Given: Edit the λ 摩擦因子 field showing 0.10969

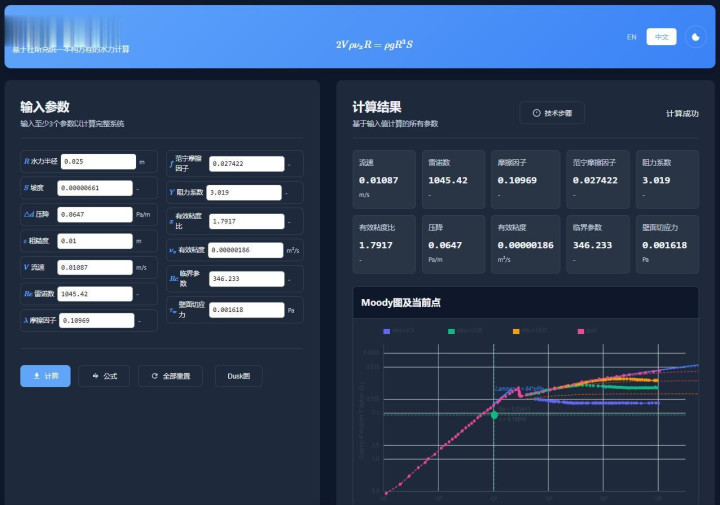Looking at the screenshot, I should point(96,320).
